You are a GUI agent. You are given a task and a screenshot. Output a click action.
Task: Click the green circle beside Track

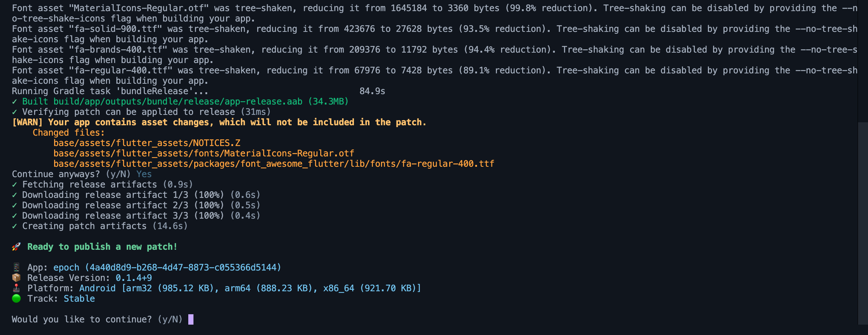16,299
